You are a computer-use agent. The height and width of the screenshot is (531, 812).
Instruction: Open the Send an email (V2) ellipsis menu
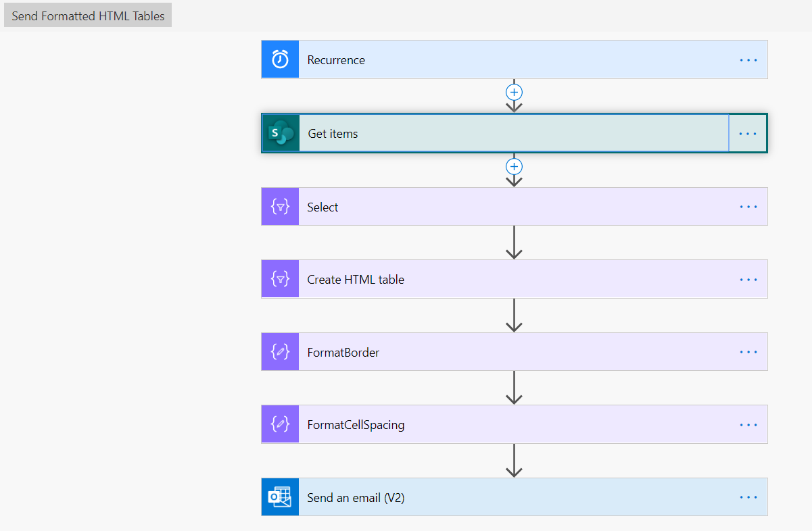(x=748, y=497)
